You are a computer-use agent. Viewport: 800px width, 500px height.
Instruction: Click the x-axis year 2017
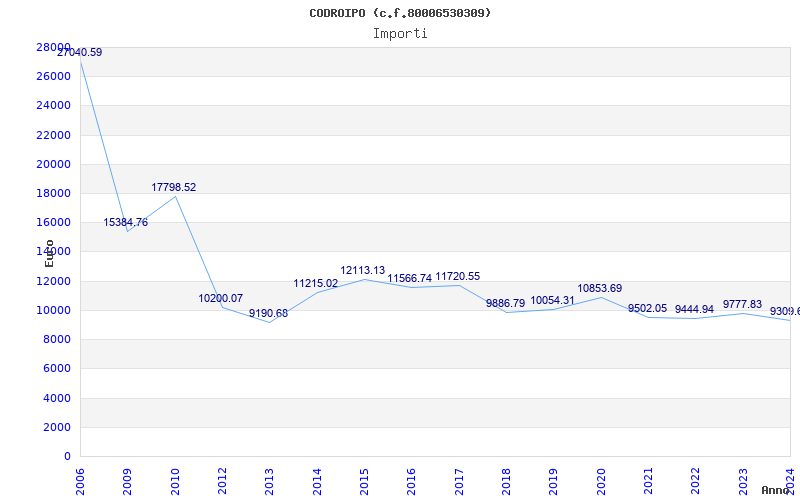(x=459, y=482)
